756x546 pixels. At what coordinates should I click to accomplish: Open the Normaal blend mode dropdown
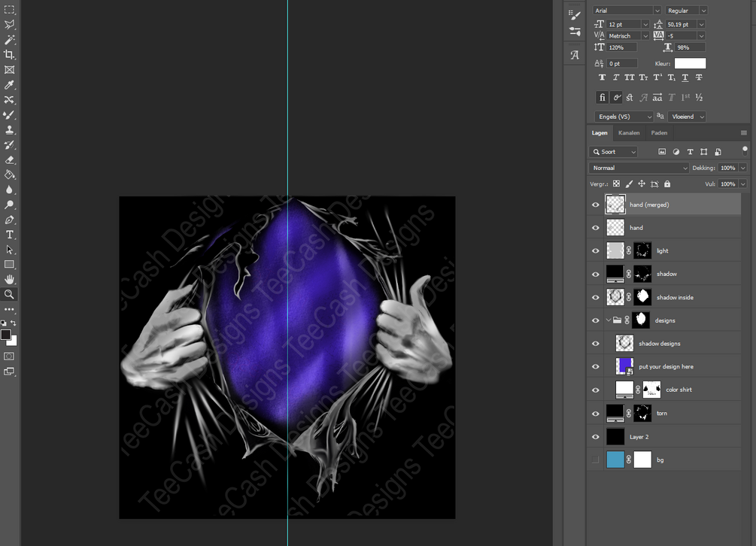click(639, 168)
